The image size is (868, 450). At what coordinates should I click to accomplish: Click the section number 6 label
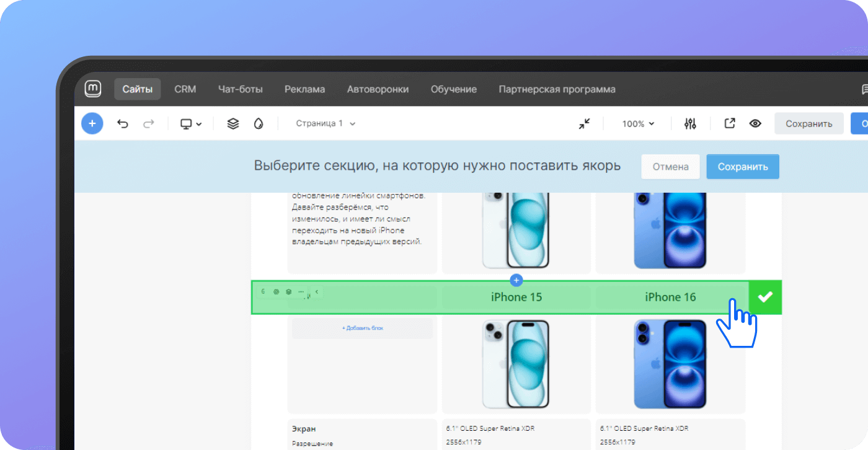263,291
